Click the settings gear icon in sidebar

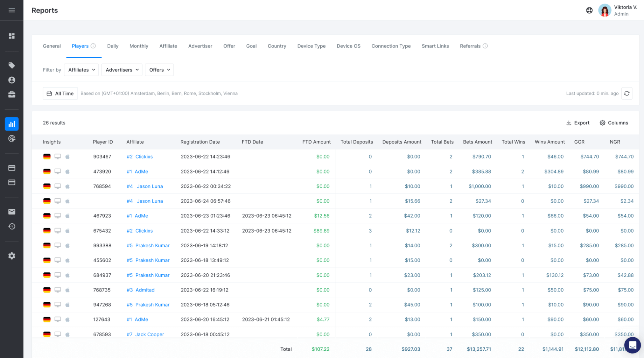click(x=12, y=256)
